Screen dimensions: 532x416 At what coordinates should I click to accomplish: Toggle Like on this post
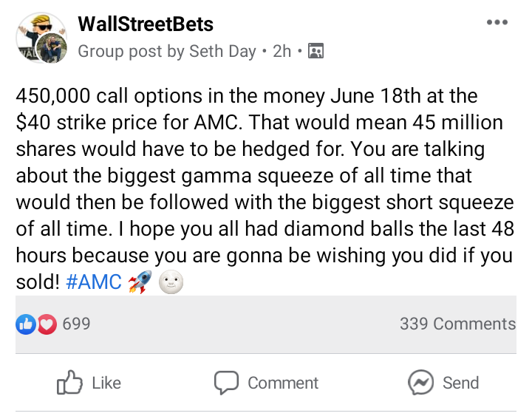click(x=89, y=383)
